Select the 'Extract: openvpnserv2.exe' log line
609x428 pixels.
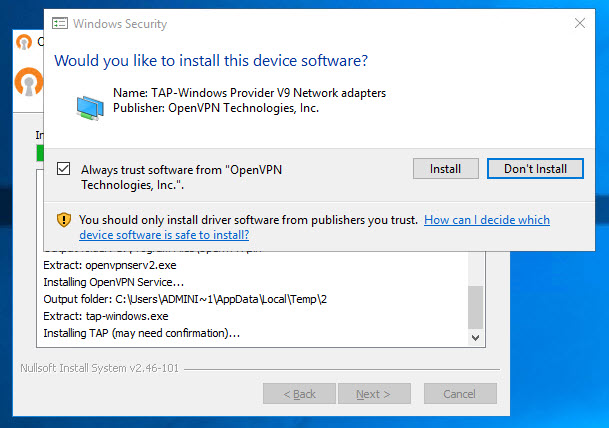[110, 265]
